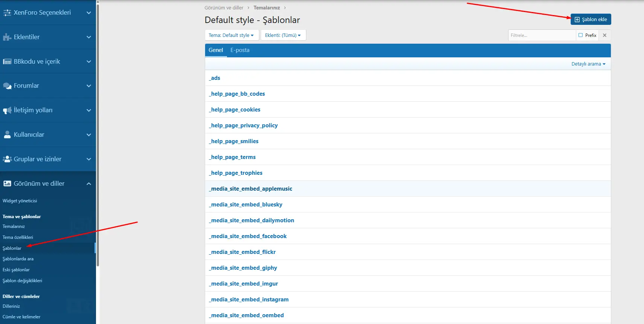Expand Kullanıcılar section chevron
Screen dimensions: 644x324
pyautogui.click(x=89, y=134)
